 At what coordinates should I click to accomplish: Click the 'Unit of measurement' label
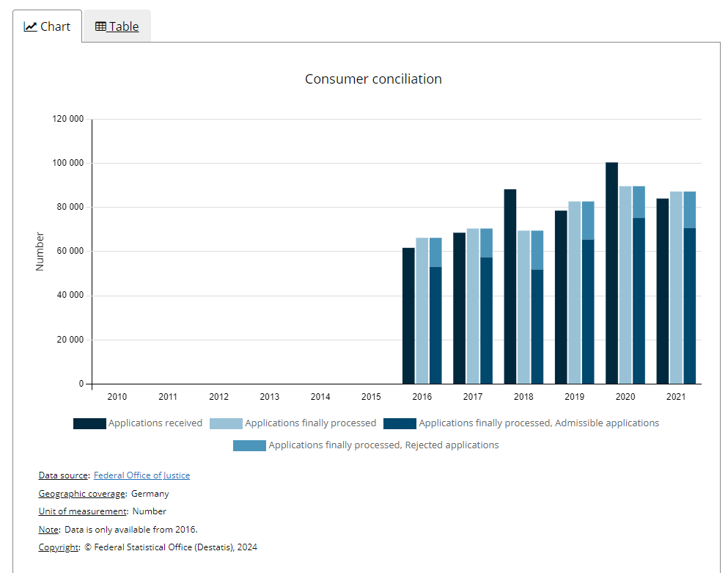84,511
